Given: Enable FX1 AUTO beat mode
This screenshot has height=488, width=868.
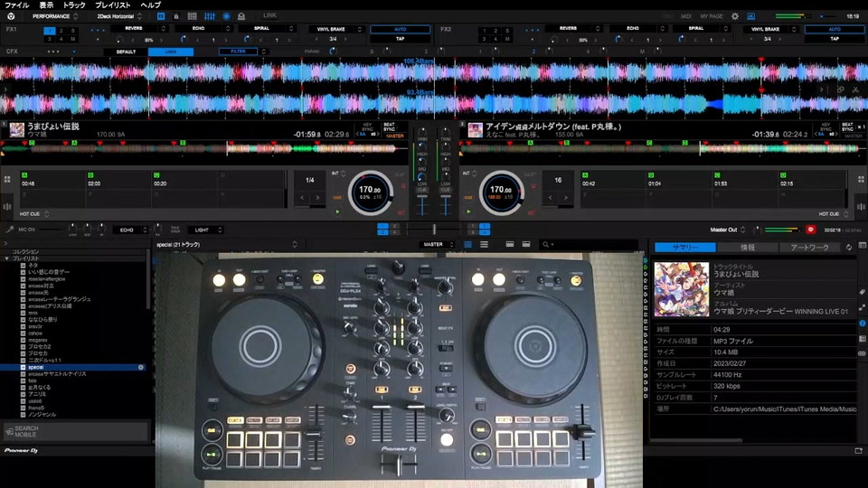Looking at the screenshot, I should 400,29.
